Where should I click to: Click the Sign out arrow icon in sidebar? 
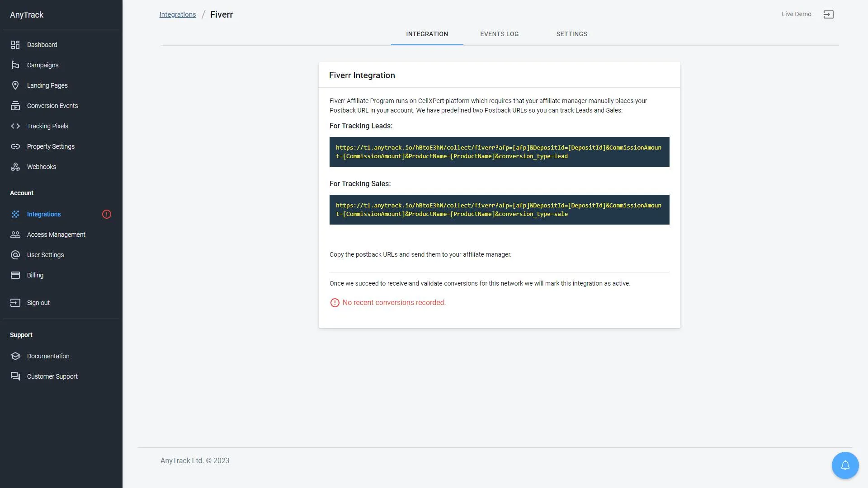15,303
